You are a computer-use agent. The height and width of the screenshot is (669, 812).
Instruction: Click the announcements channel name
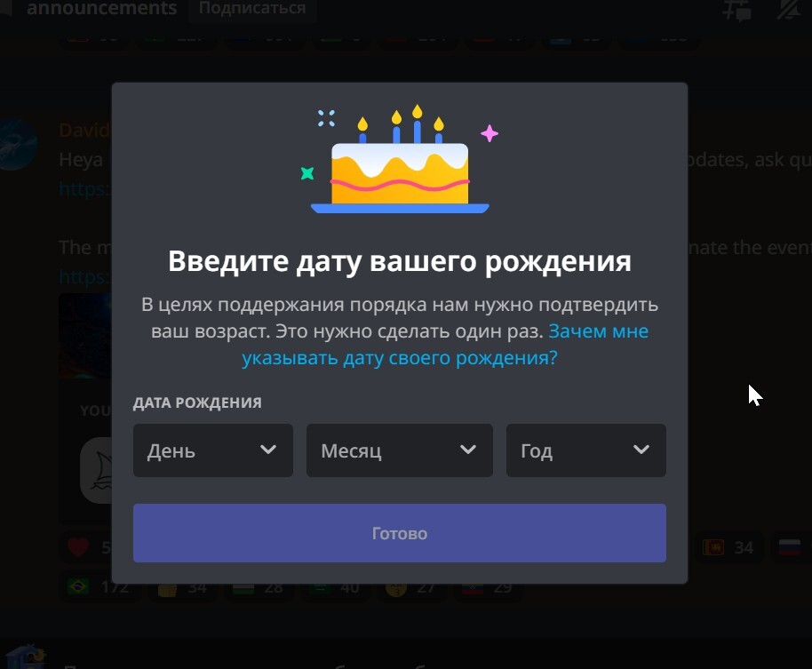point(101,8)
